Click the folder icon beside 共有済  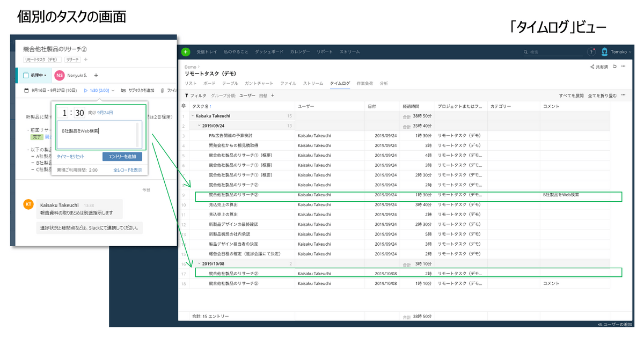(614, 67)
